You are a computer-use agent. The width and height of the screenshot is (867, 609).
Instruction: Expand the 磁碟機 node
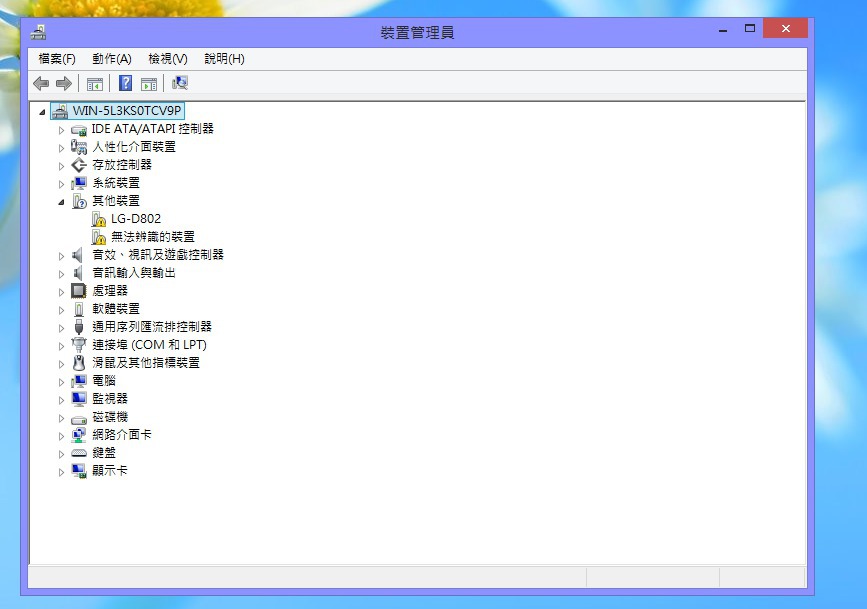[x=61, y=418]
